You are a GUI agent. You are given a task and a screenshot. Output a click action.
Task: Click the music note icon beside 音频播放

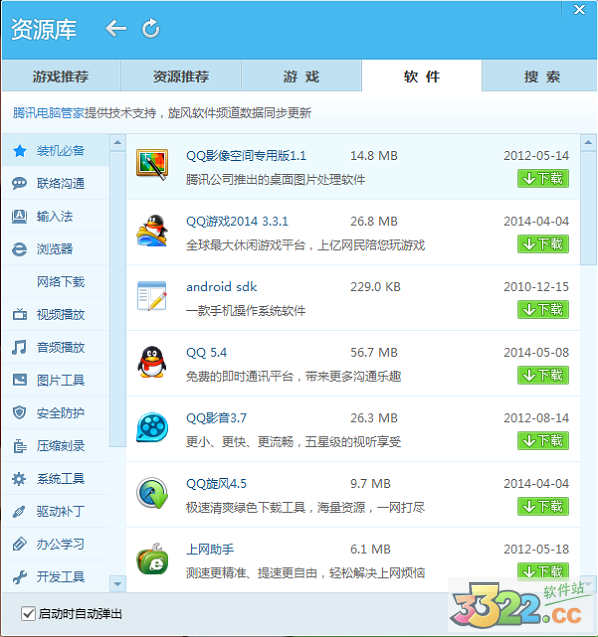point(20,347)
